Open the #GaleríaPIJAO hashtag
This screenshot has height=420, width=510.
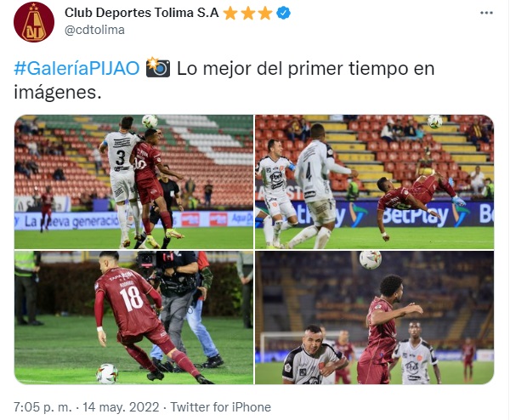76,69
